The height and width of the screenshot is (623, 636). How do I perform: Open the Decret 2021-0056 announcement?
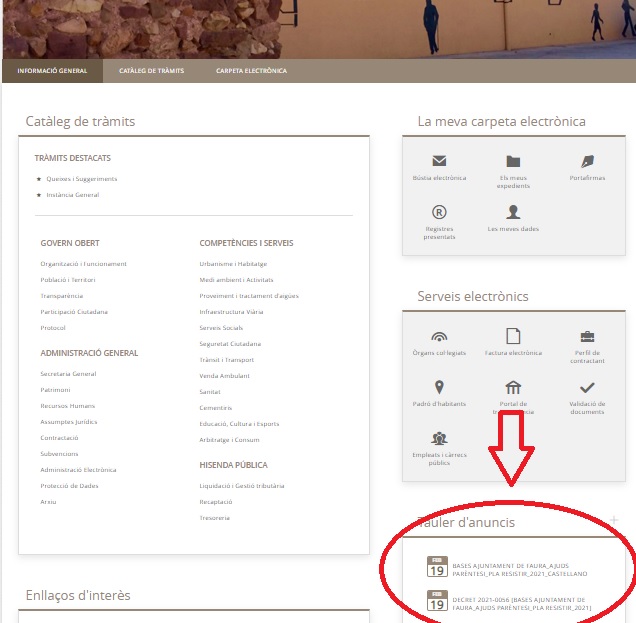click(522, 604)
